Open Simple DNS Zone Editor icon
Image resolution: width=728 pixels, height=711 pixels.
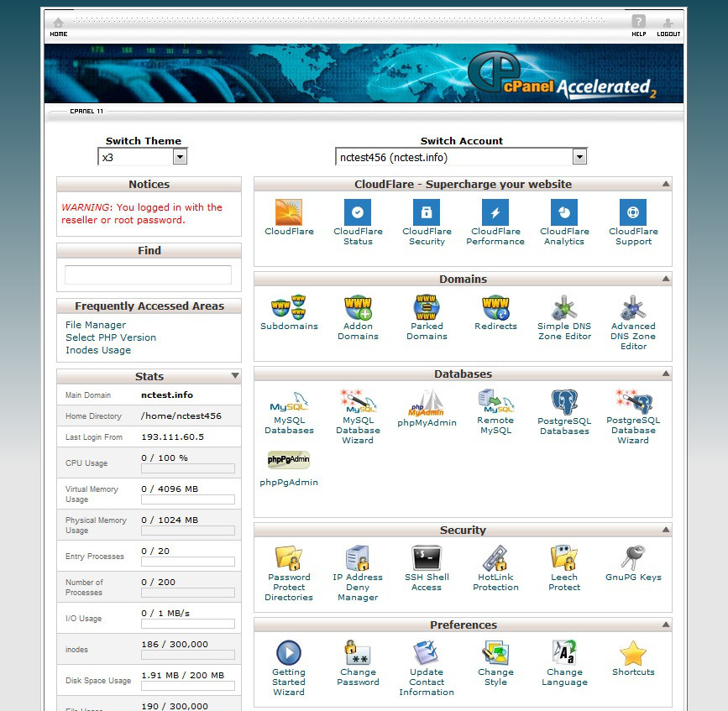click(x=564, y=307)
